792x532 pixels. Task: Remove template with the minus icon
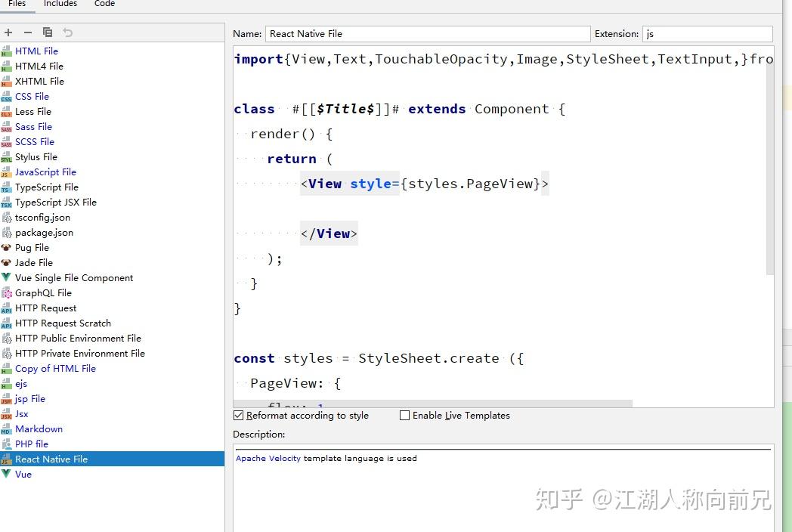pyautogui.click(x=28, y=32)
